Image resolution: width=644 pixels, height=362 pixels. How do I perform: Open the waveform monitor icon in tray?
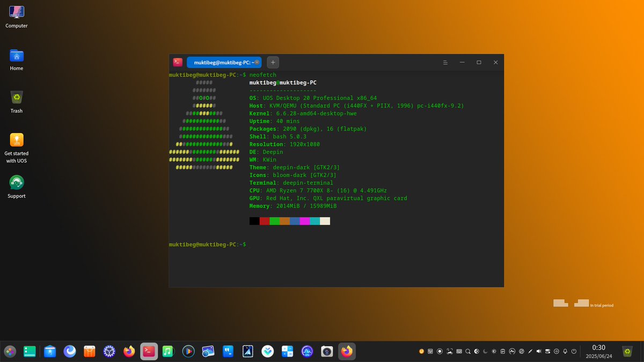pyautogui.click(x=513, y=351)
